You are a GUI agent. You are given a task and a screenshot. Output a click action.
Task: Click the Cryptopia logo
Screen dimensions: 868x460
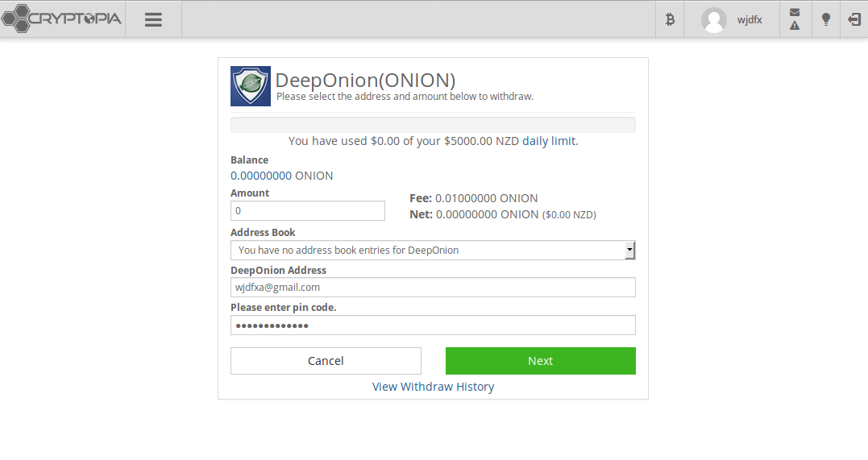tap(61, 19)
